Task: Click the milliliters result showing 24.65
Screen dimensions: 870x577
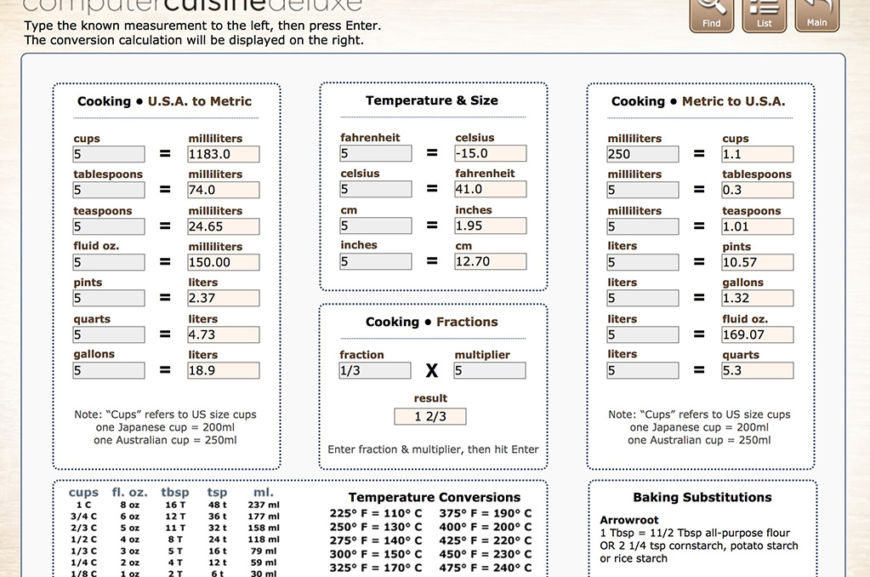Action: click(x=223, y=226)
